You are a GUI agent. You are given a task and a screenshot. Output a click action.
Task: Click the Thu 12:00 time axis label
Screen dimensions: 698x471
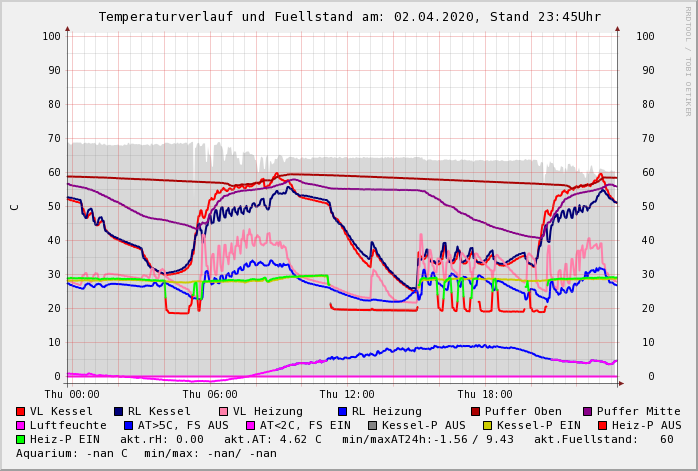click(x=347, y=394)
